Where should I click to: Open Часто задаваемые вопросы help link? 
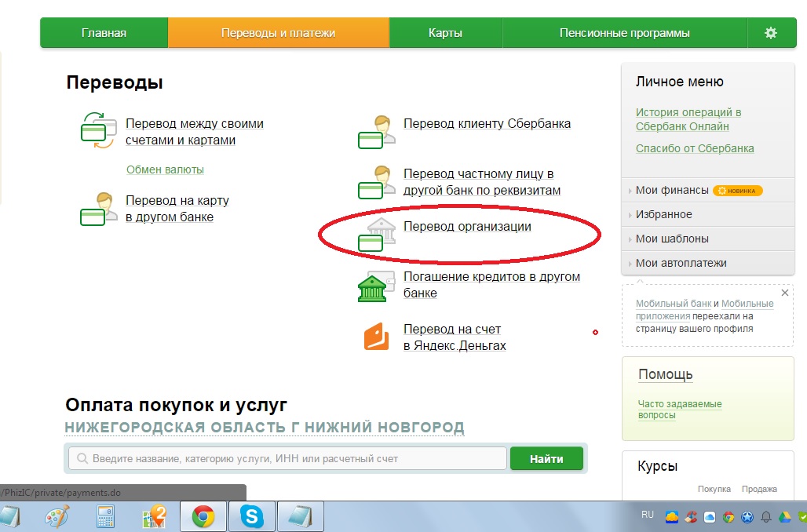(x=680, y=410)
